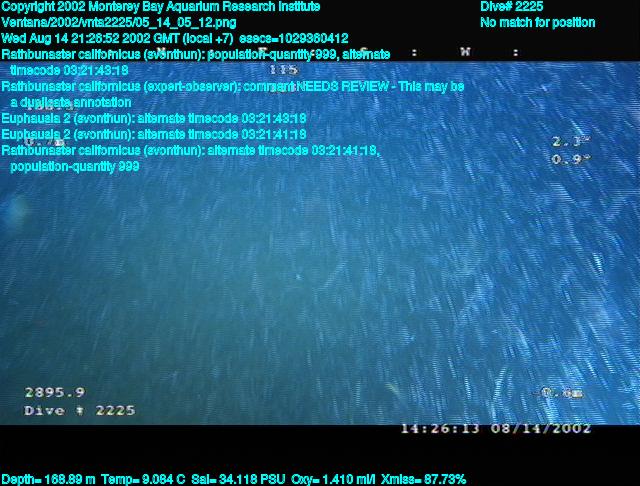Click the '115' heading readout on video
This screenshot has height=486, width=640.
pyautogui.click(x=283, y=70)
